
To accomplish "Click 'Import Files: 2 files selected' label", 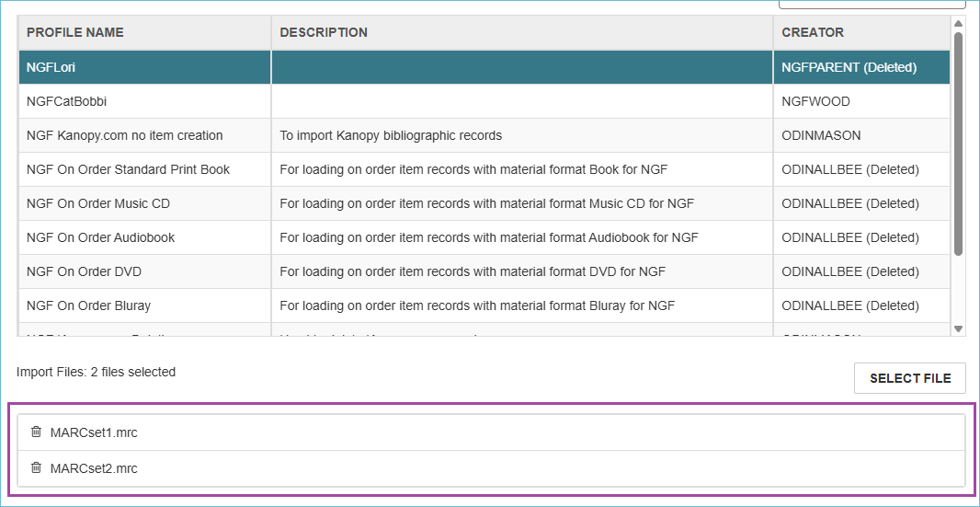I will pyautogui.click(x=97, y=372).
